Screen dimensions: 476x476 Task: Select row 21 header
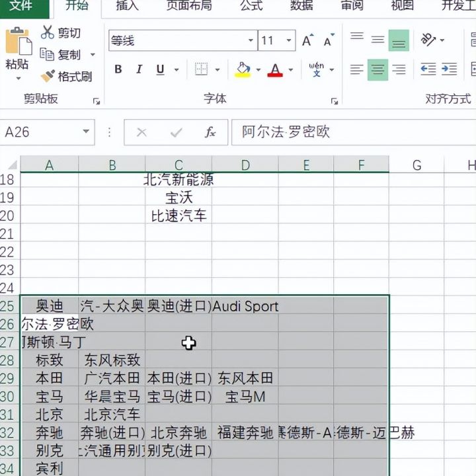[x=9, y=233]
